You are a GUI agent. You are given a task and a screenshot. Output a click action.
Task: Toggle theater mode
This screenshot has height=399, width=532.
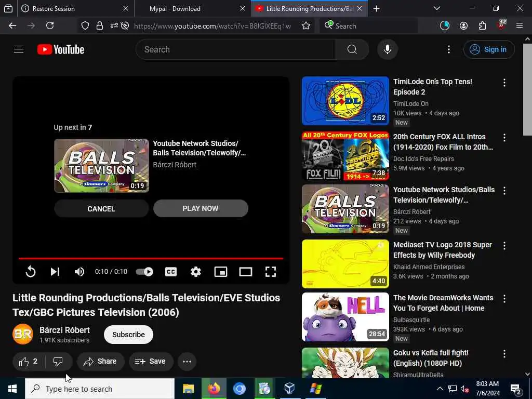(246, 272)
